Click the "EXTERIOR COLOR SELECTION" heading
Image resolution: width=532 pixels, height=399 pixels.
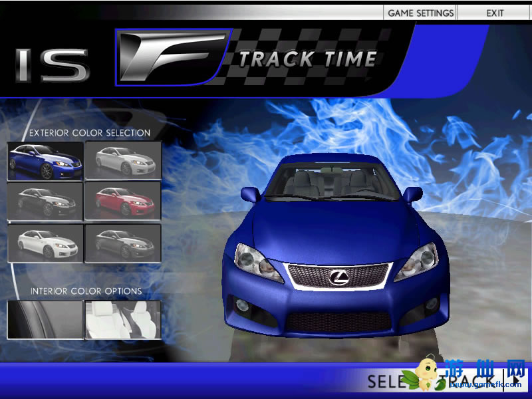90,132
